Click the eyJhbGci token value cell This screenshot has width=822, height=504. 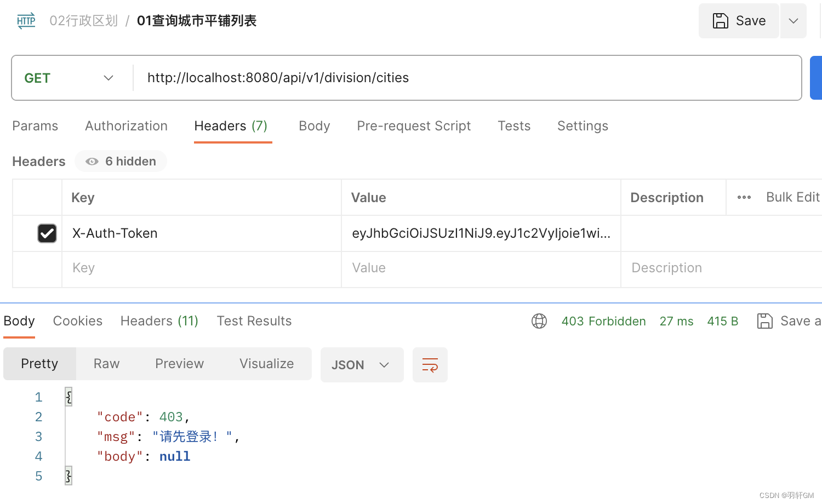click(481, 233)
